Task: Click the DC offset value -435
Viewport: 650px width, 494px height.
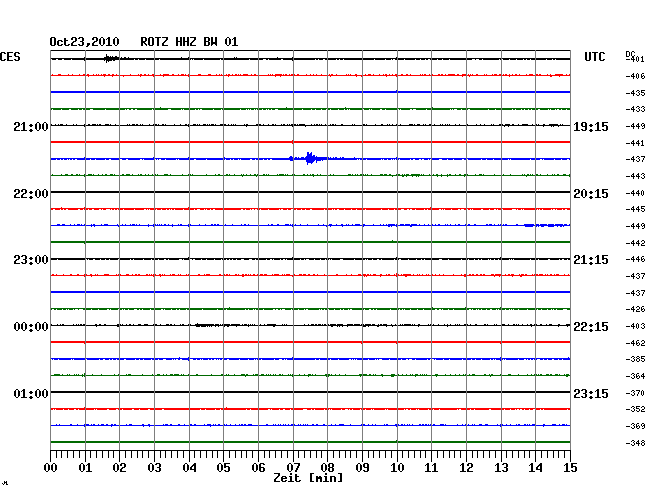Action: coord(635,93)
